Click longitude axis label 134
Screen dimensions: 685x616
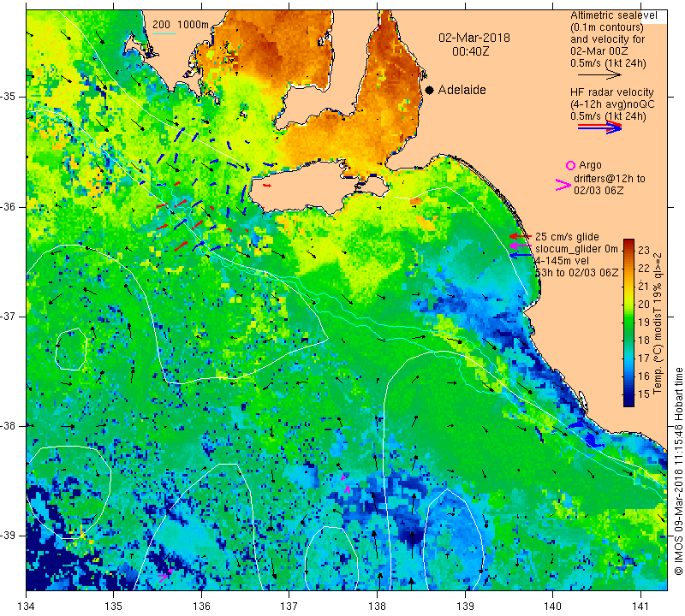pos(27,607)
